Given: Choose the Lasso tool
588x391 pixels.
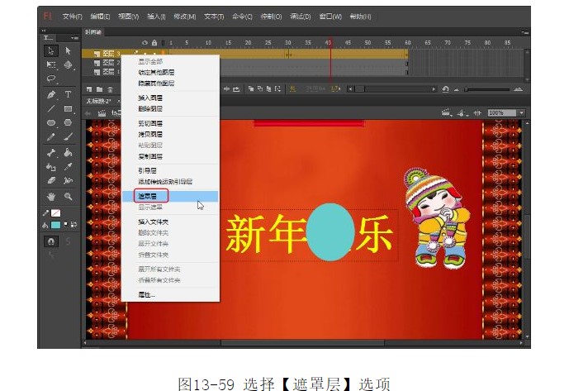Looking at the screenshot, I should pos(51,80).
